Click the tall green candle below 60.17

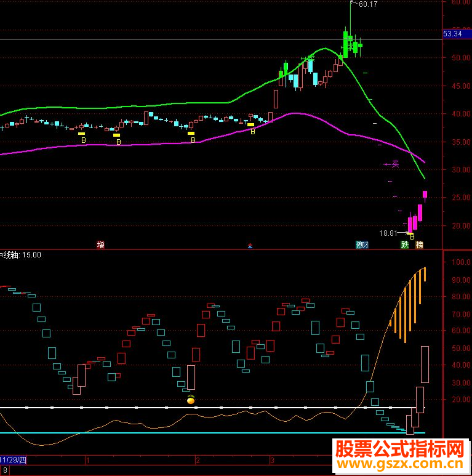[345, 44]
